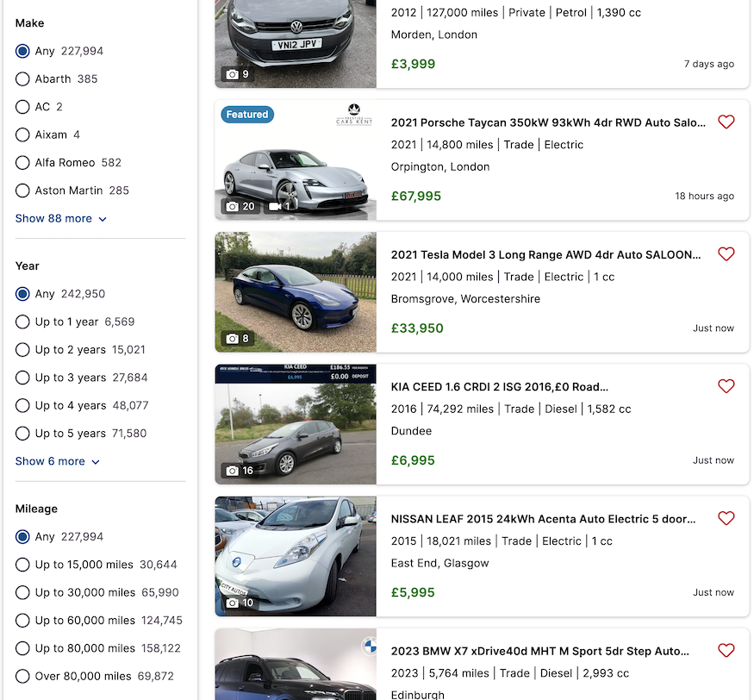Click East End, Glasgow location text

tap(440, 564)
